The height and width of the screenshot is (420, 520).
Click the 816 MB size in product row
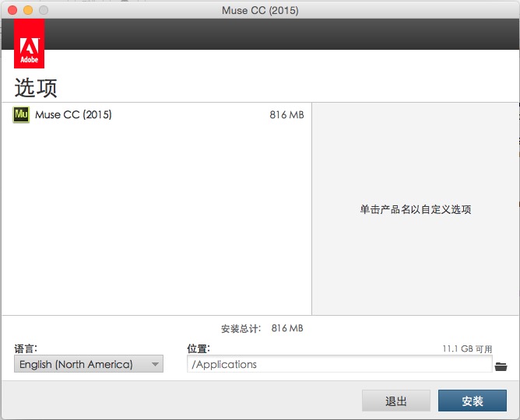point(286,114)
